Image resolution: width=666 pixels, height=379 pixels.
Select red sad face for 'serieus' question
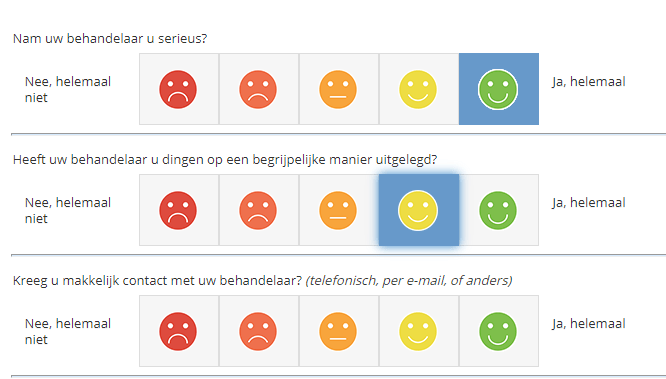[x=179, y=89]
